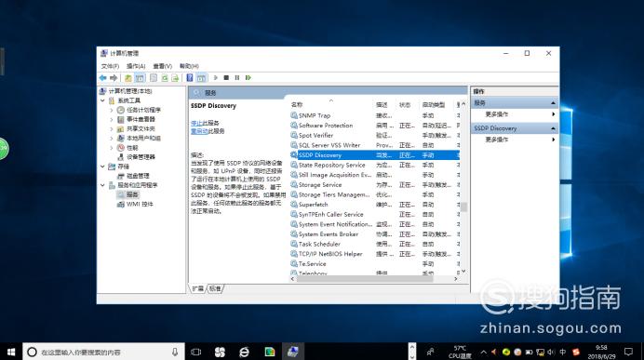Select 磁盘管理 in the tree
The height and width of the screenshot is (360, 644).
point(138,176)
